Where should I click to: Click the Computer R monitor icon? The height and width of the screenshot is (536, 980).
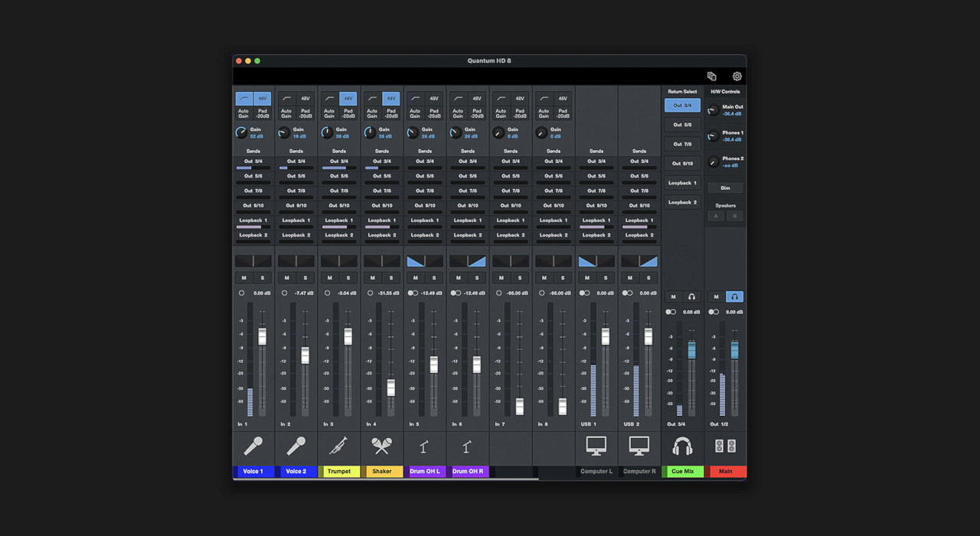pos(639,446)
